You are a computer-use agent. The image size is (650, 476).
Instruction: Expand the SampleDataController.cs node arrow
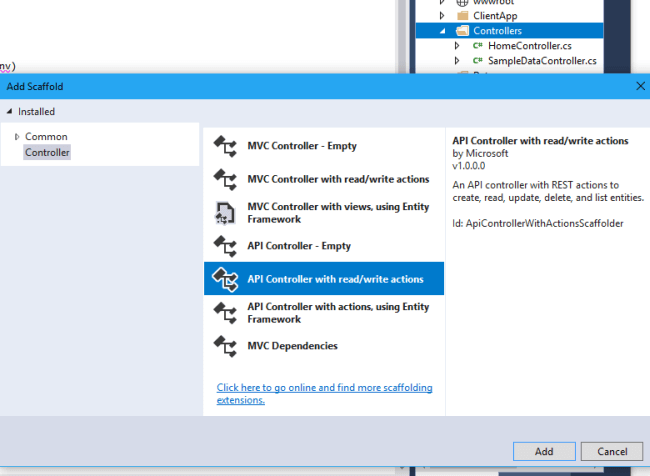point(457,61)
